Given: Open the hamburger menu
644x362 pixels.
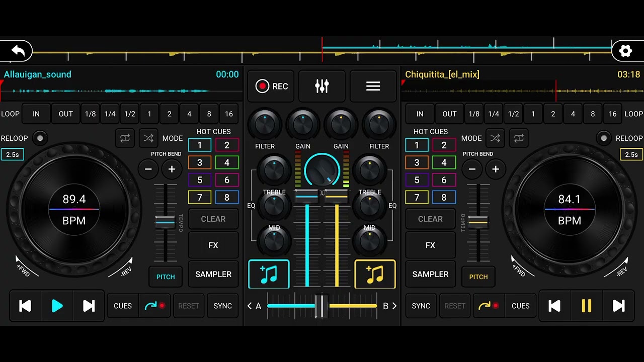Looking at the screenshot, I should (373, 86).
